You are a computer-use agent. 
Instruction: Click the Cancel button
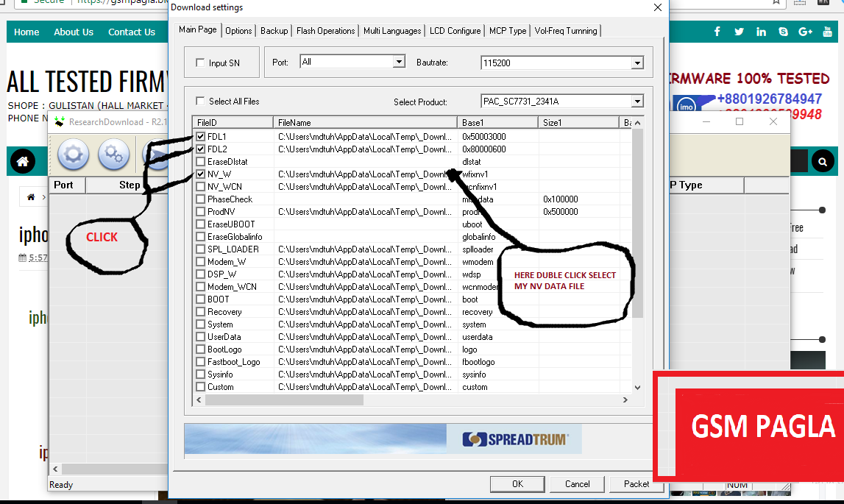tap(577, 483)
